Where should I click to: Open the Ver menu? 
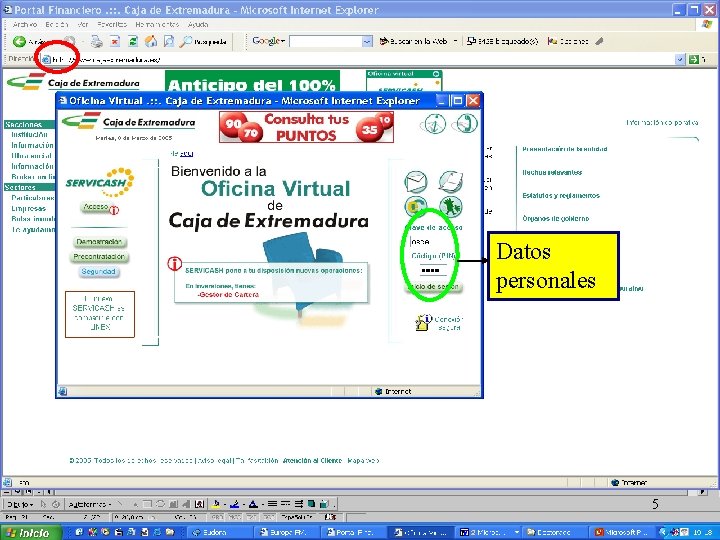(83, 24)
